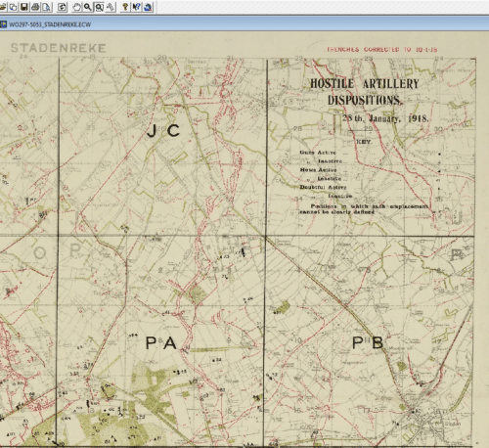Click the refresh/reset view icon

coord(62,7)
